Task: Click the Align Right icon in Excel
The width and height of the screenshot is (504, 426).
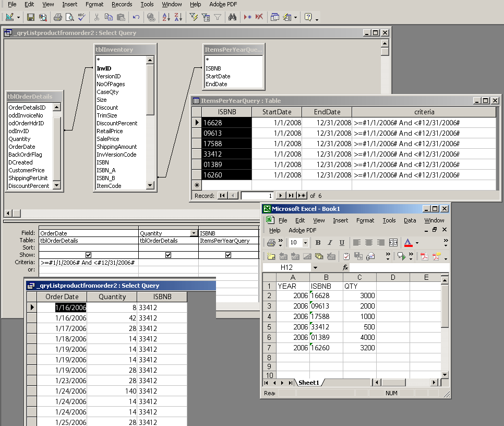Action: (381, 242)
